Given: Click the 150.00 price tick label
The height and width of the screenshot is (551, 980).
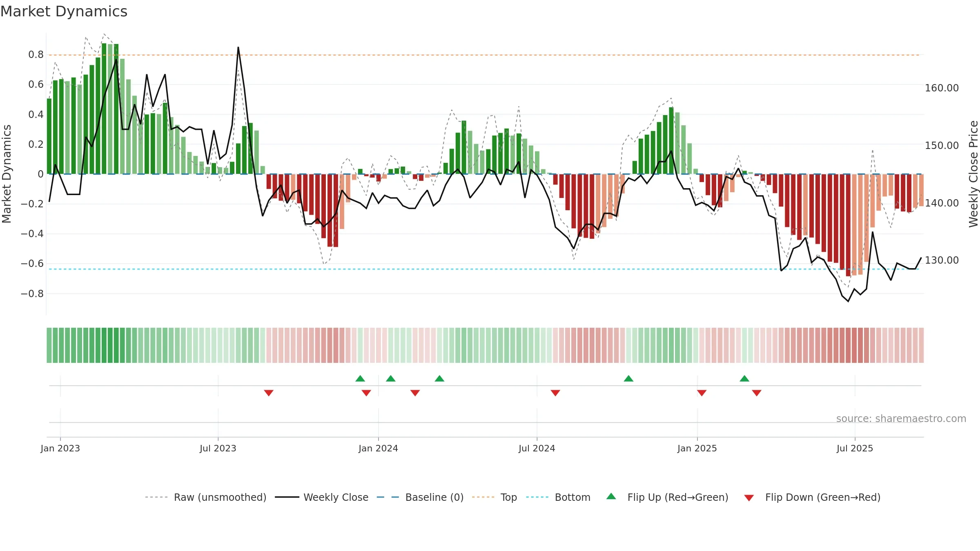Looking at the screenshot, I should (942, 145).
